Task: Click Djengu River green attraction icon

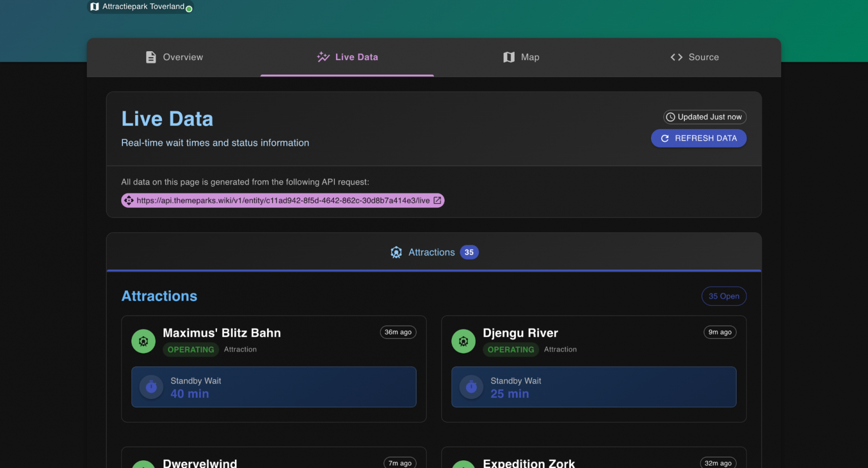Action: tap(463, 341)
